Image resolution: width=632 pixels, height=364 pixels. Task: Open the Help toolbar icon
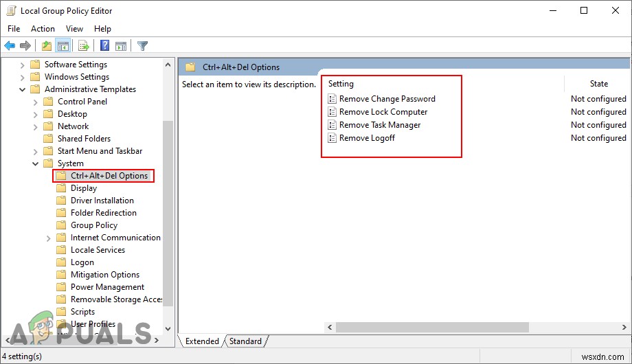pos(105,45)
